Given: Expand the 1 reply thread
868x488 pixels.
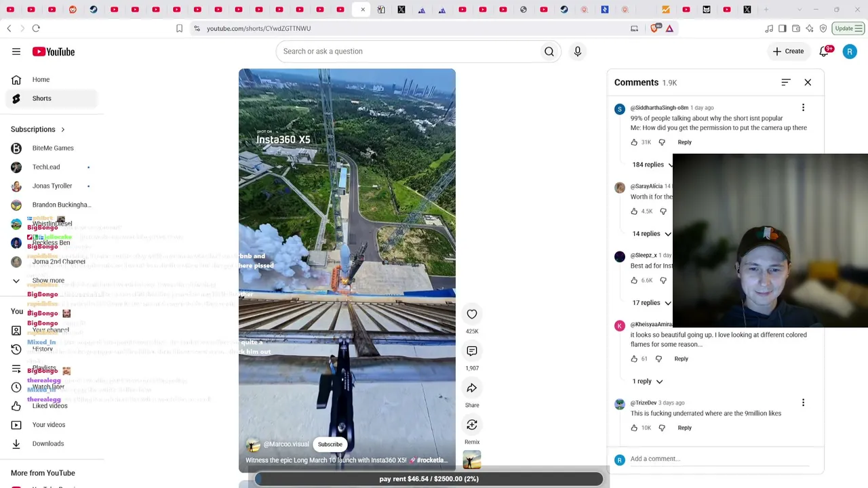Looking at the screenshot, I should (x=647, y=382).
